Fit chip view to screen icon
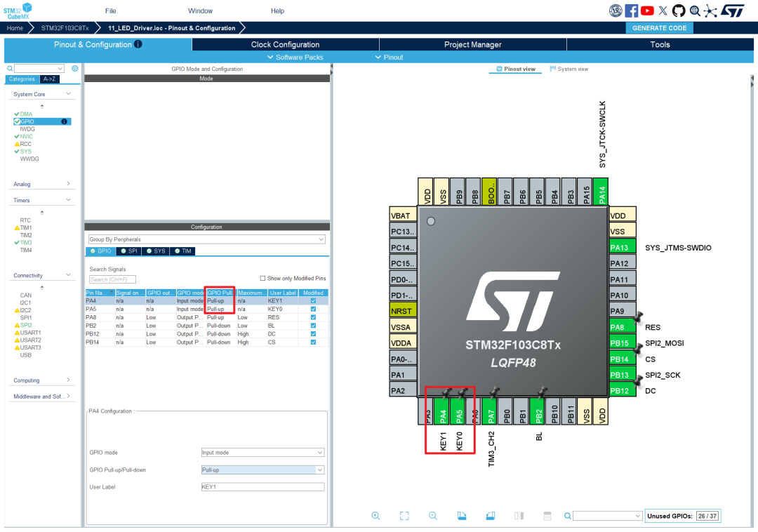The height and width of the screenshot is (532, 758). 404,516
